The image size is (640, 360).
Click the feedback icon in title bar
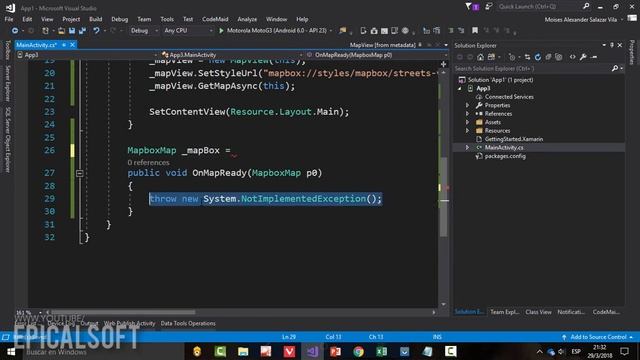488,7
